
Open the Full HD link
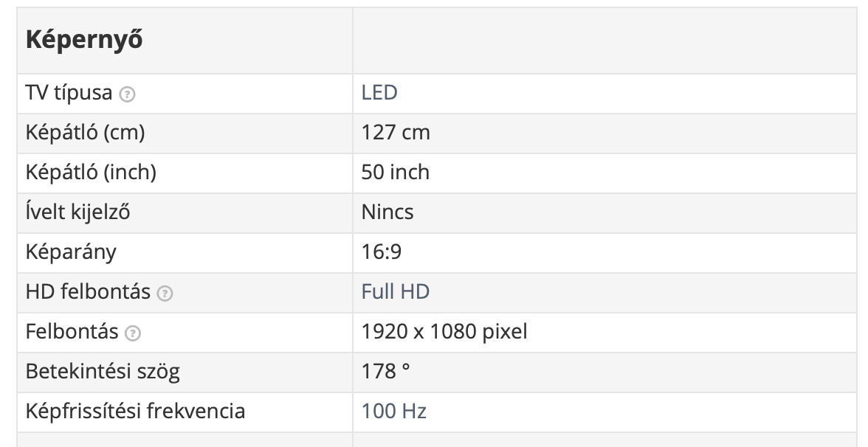click(x=396, y=292)
